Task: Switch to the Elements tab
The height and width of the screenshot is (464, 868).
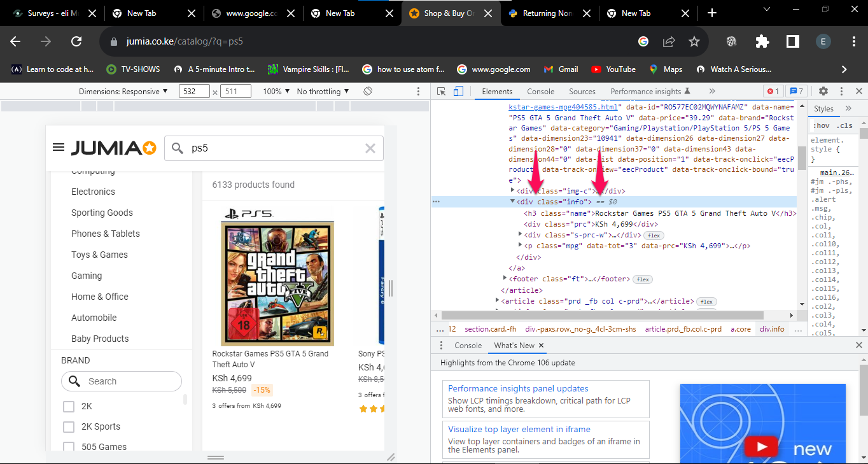Action: (497, 91)
